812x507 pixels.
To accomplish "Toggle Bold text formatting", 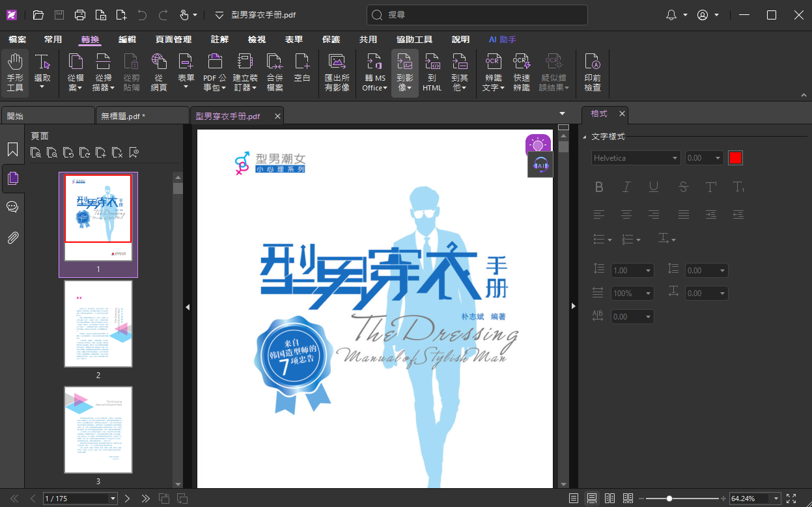I will pos(599,187).
